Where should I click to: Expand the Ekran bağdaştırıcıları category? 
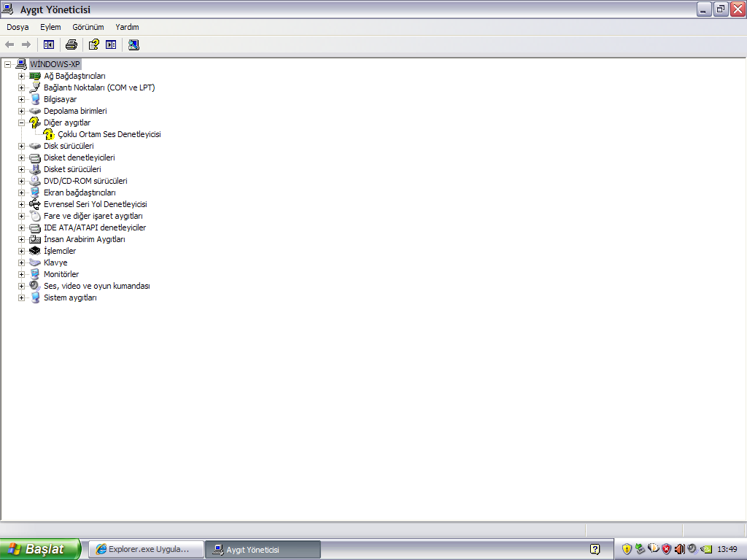(22, 192)
